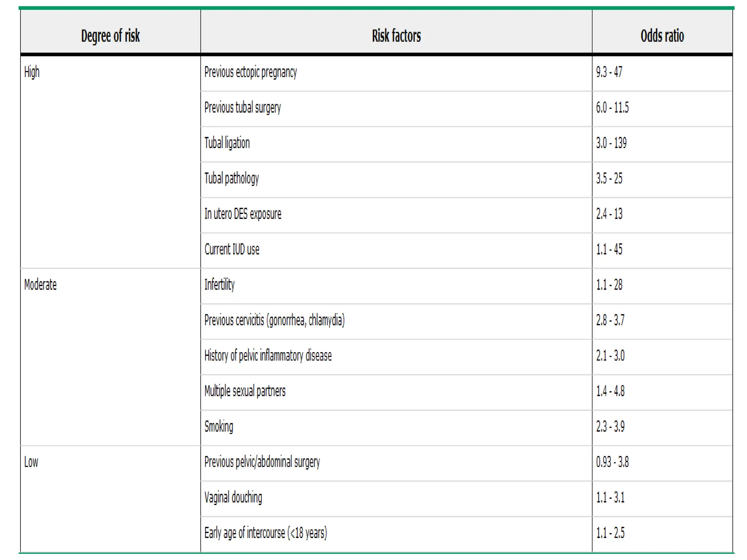This screenshot has height=560, width=747.
Task: Click the Odds ratio column header
Action: click(662, 36)
